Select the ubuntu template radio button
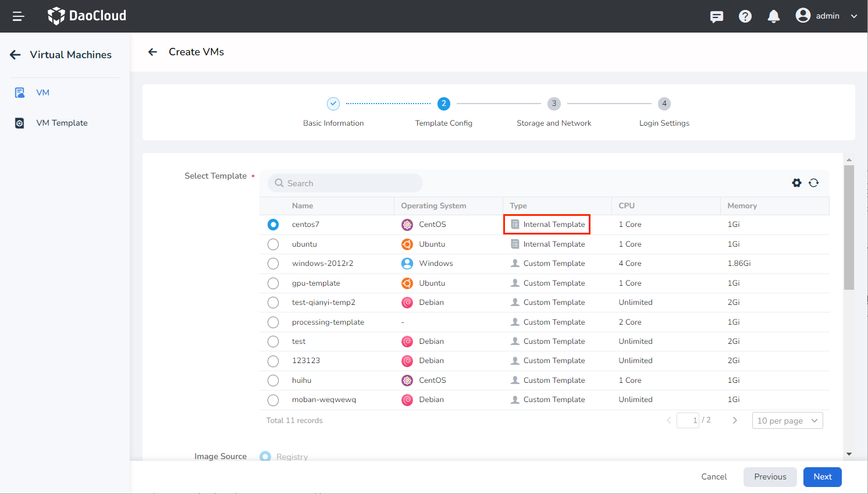868x494 pixels. [x=273, y=244]
